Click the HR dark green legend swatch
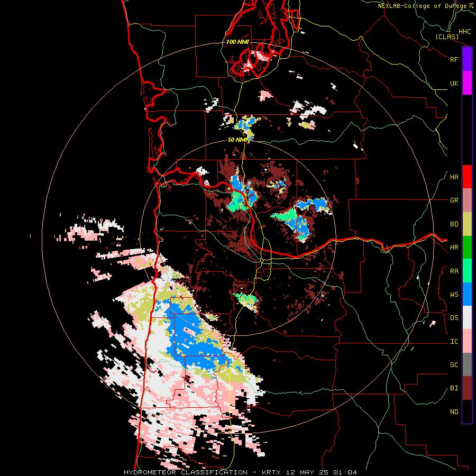This screenshot has height=476, width=476. (x=467, y=248)
